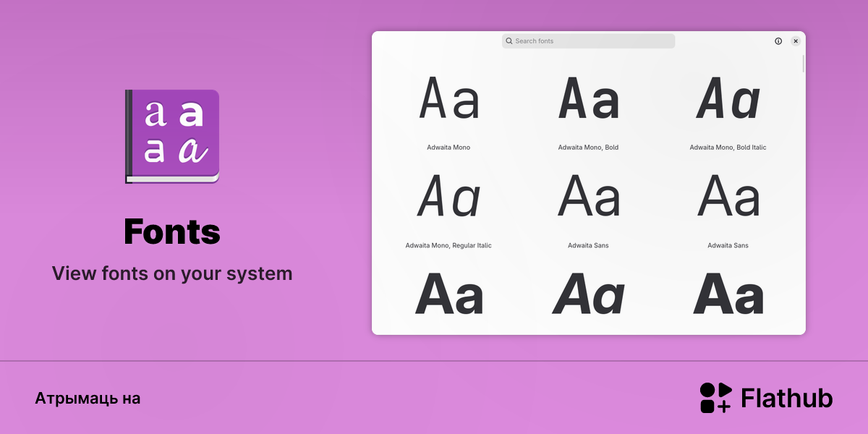The height and width of the screenshot is (434, 868).
Task: Open bottom-row right heavy Aa preview
Action: [728, 294]
